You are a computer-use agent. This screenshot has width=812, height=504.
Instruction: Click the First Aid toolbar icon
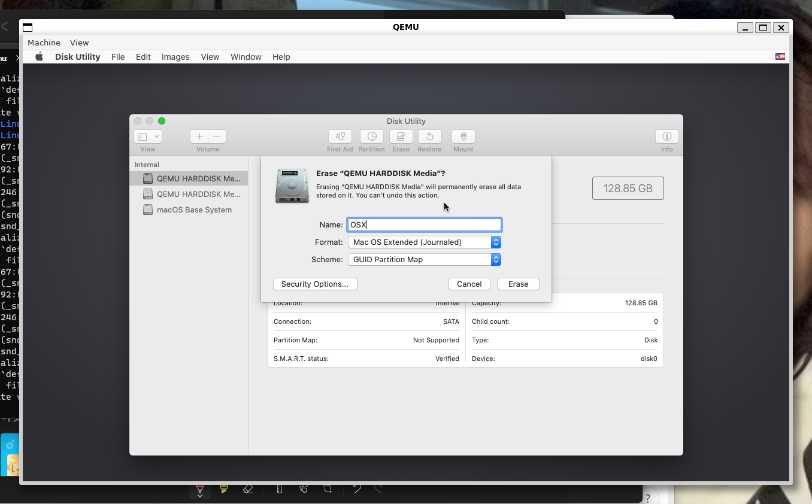tap(340, 136)
